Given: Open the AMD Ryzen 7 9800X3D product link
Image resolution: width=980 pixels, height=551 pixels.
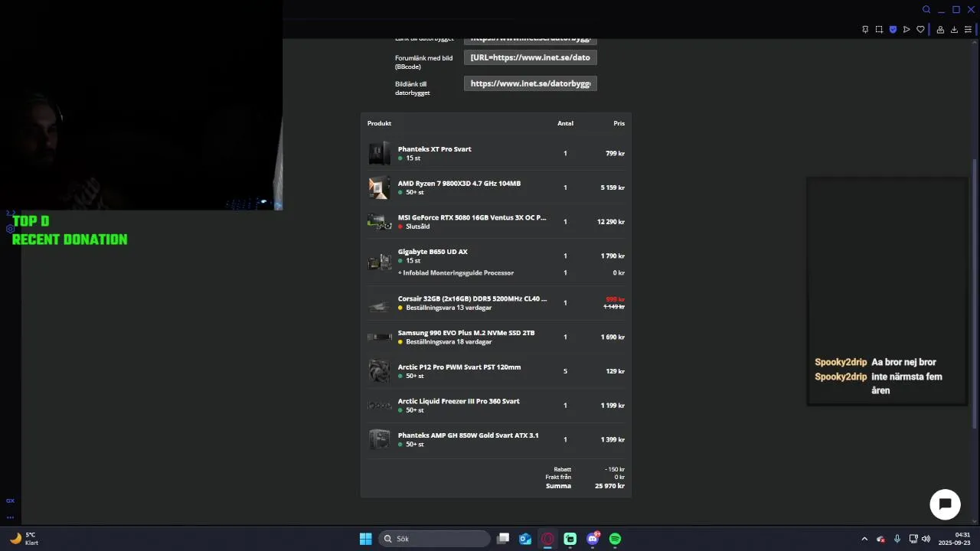Looking at the screenshot, I should click(459, 184).
